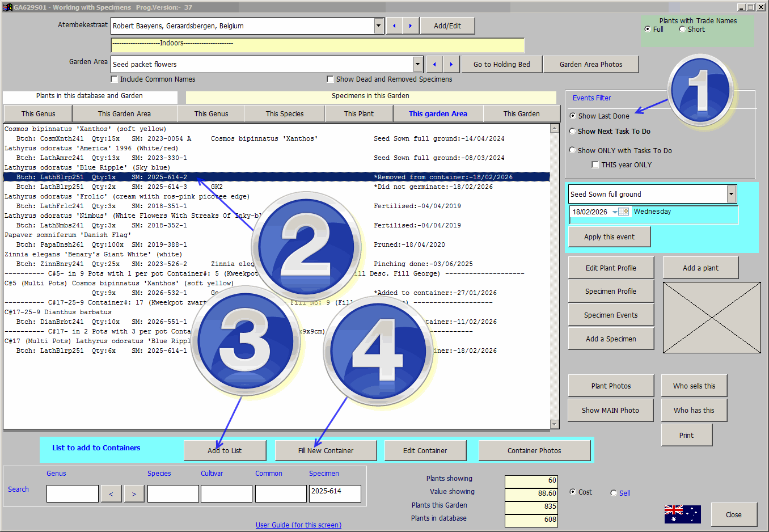This screenshot has width=769, height=532.
Task: Tick Show Dead and Removed Specimens
Action: pos(331,79)
